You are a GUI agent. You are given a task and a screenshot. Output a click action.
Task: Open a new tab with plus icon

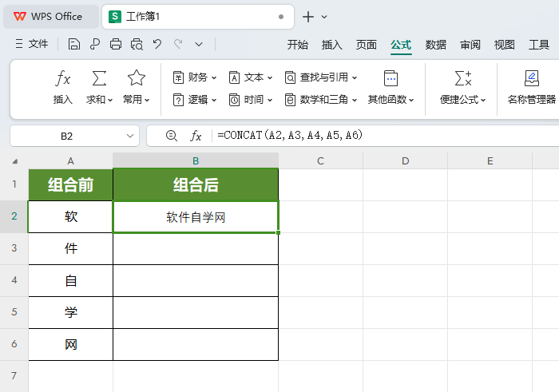click(308, 17)
